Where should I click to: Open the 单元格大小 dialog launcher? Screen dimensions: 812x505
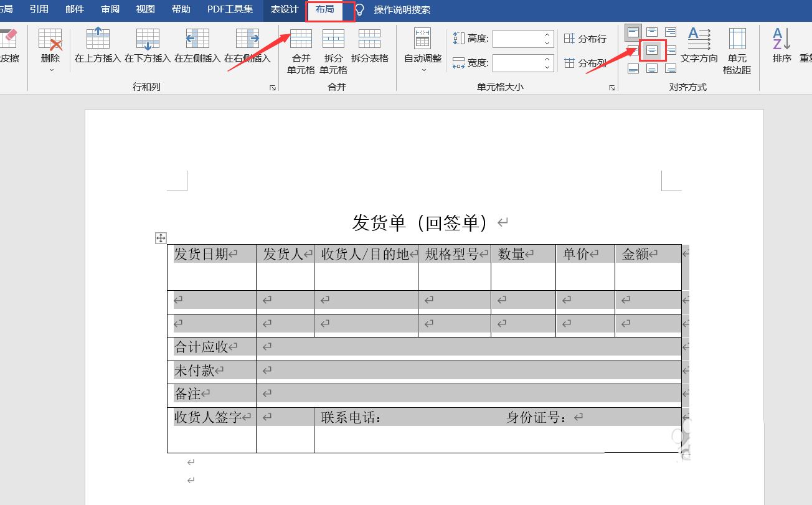(612, 88)
